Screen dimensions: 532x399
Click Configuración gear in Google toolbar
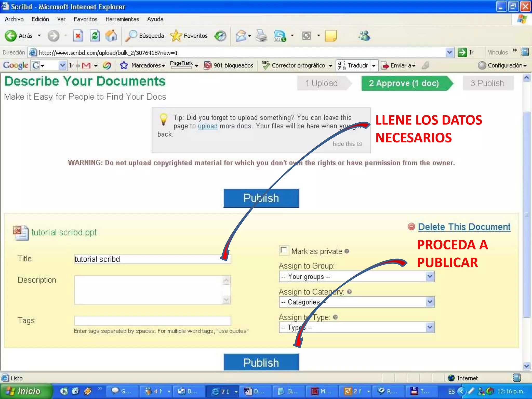click(482, 65)
